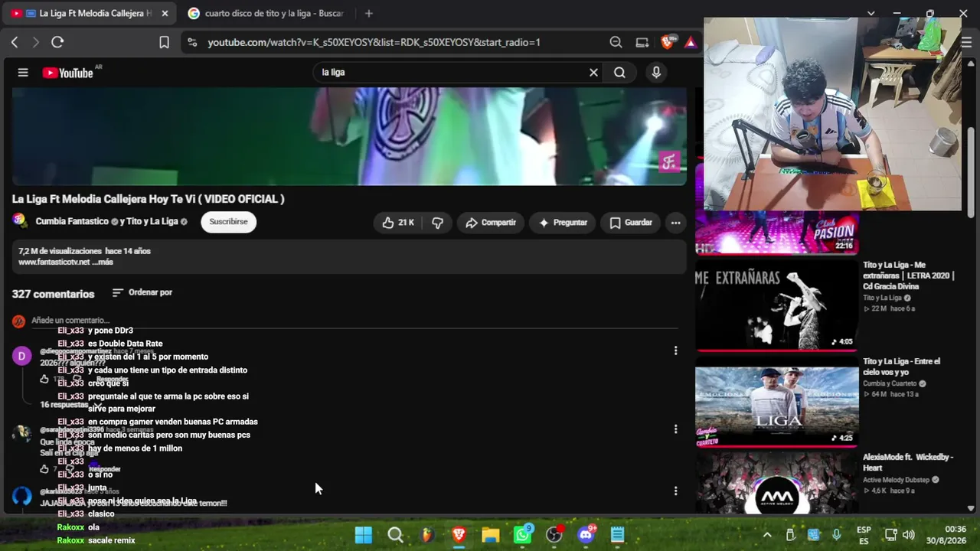Open 'Tito y La Liga - Me extrañaras' title
Screen dimensions: 980x551
pyautogui.click(x=909, y=275)
